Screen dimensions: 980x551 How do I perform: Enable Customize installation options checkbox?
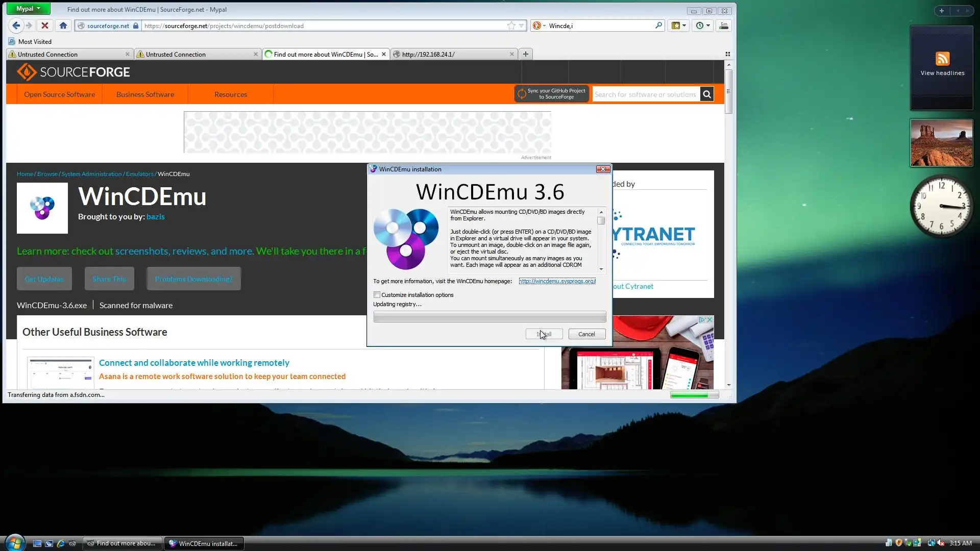pos(377,295)
